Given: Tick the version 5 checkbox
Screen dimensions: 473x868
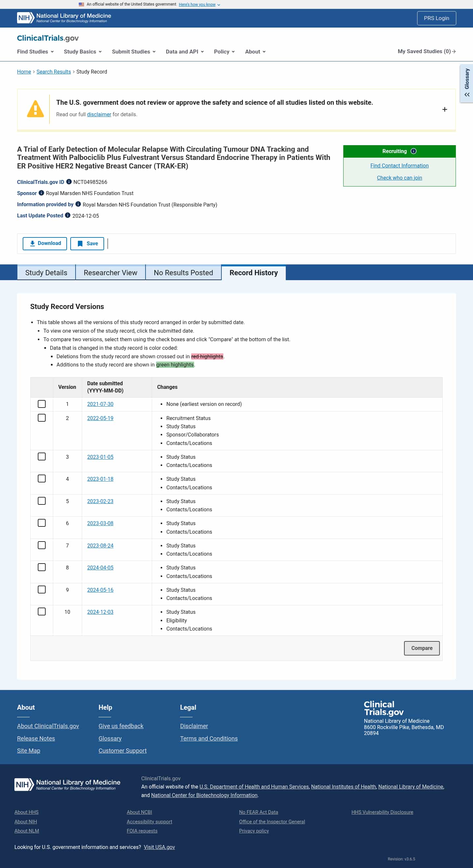Looking at the screenshot, I should (x=42, y=501).
